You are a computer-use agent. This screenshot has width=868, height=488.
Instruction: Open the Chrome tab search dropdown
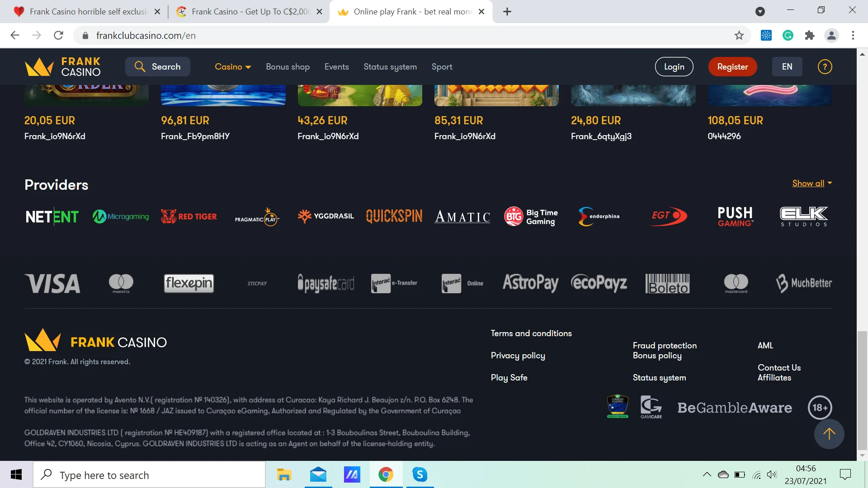click(760, 11)
